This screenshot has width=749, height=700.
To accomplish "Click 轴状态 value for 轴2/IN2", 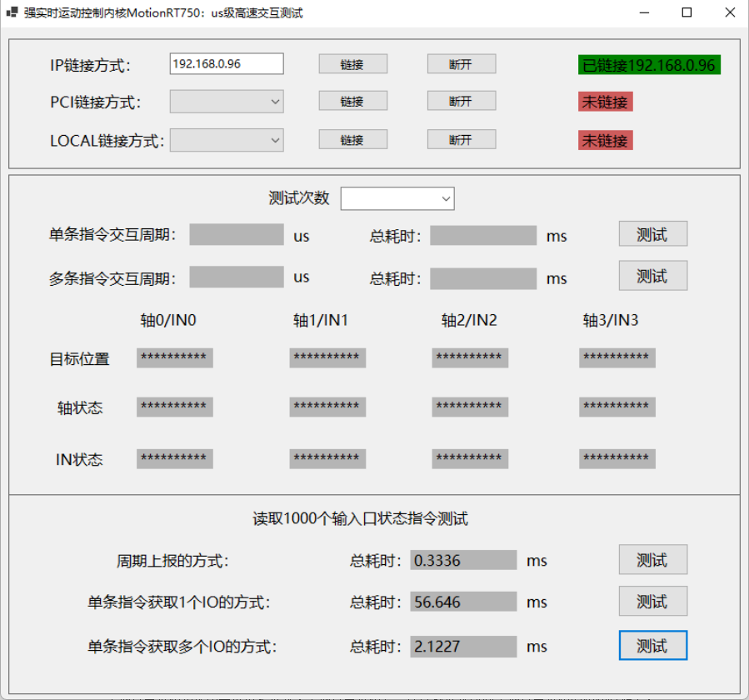I will point(470,407).
